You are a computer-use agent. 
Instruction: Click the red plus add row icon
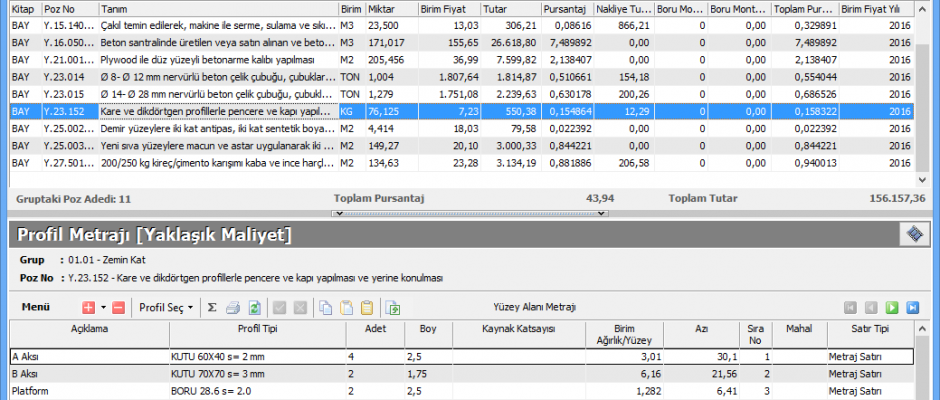tap(88, 308)
